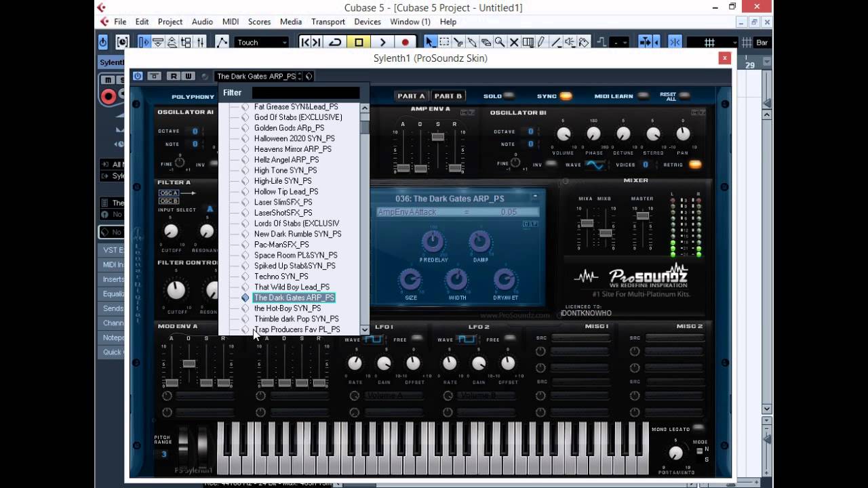868x488 pixels.
Task: Toggle the Cycle loop button
Action: click(x=335, y=42)
